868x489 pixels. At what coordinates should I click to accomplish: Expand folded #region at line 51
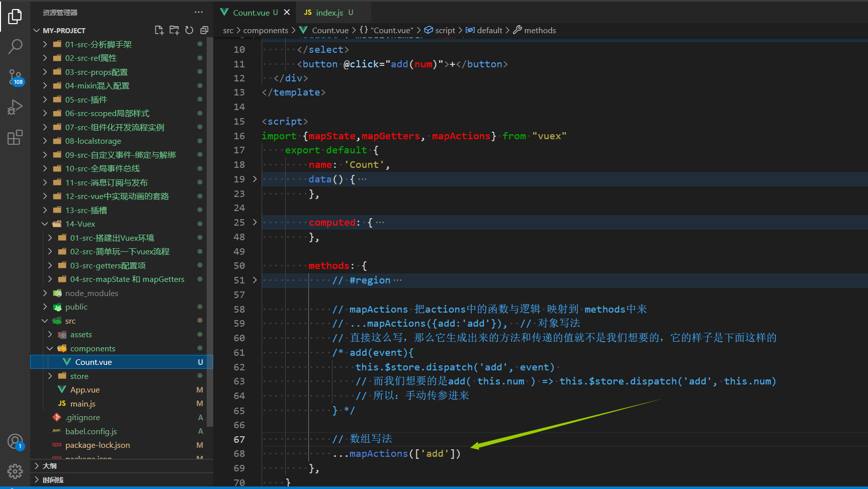coord(254,280)
